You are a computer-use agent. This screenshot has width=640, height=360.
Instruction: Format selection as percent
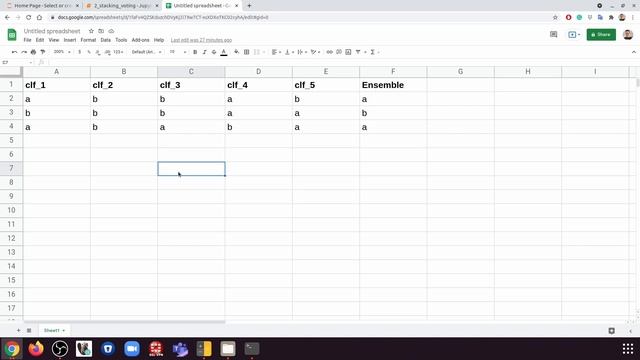[89, 52]
